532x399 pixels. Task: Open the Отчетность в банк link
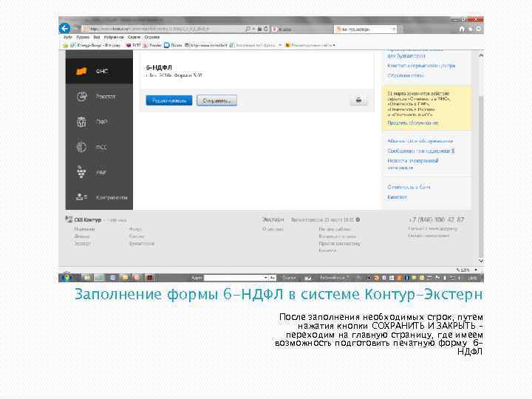[409, 187]
